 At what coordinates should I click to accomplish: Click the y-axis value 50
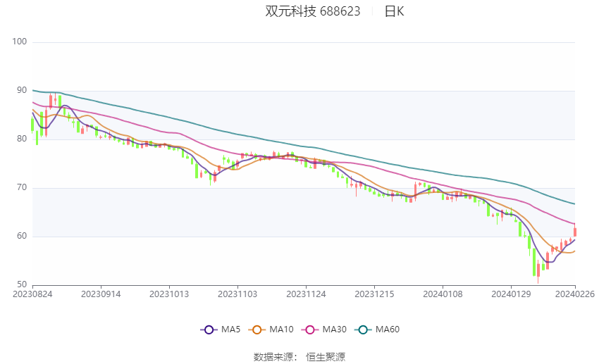(x=22, y=284)
